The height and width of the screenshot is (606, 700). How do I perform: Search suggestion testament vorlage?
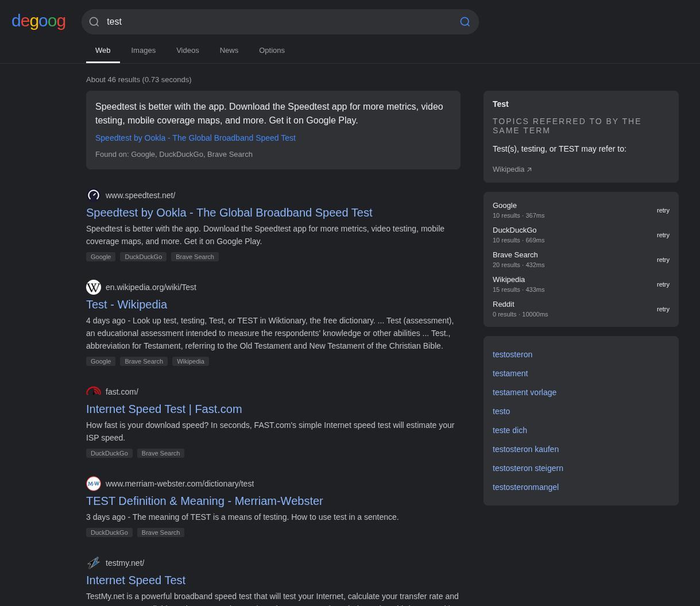524,392
